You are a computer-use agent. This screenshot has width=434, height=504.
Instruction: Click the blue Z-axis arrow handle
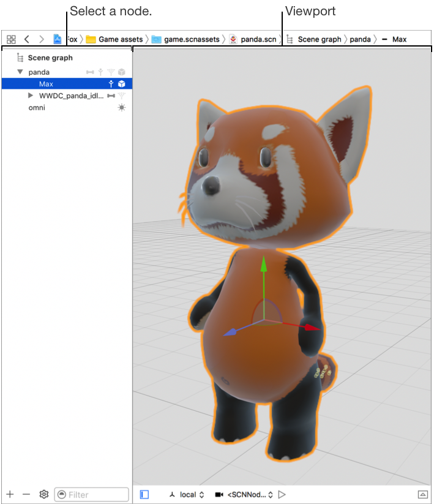230,332
